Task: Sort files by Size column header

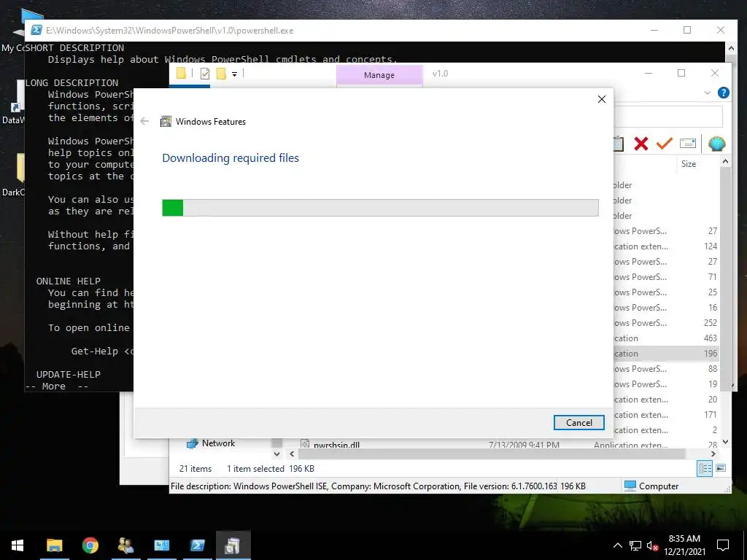Action: (x=689, y=164)
